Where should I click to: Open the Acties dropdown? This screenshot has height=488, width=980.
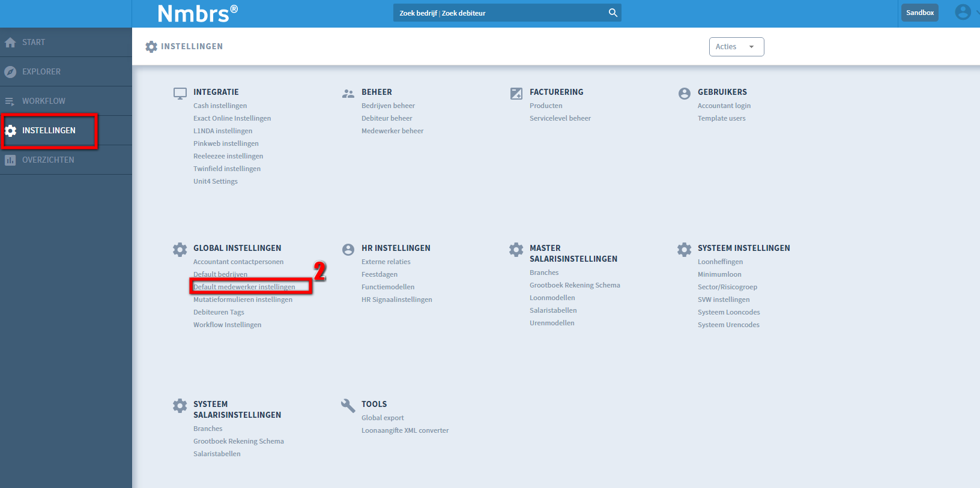[x=736, y=47]
